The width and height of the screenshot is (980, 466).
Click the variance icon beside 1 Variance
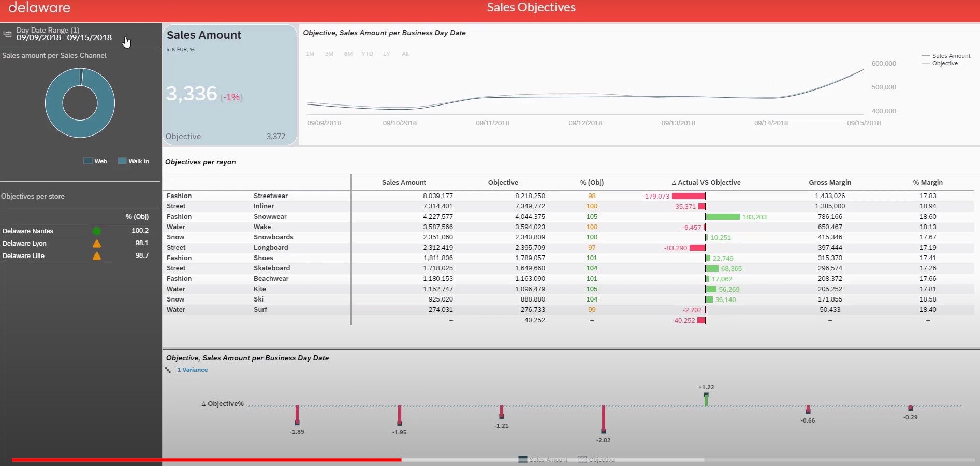(168, 370)
